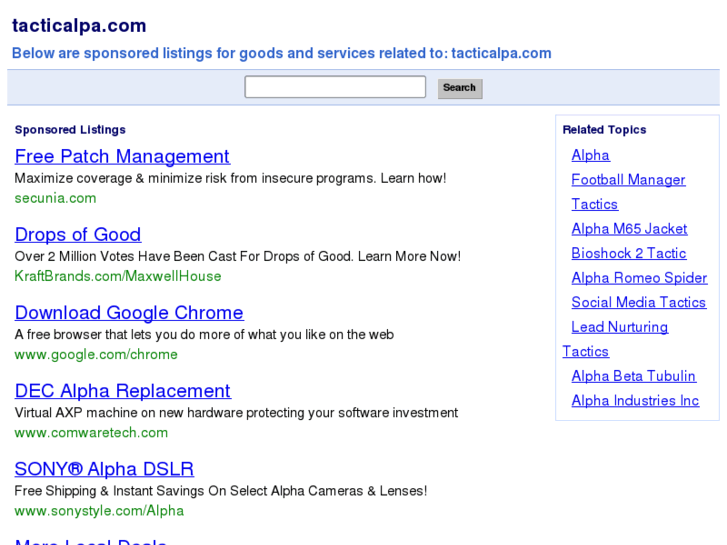The width and height of the screenshot is (727, 545).
Task: Select the Alpha Industries Inc topic
Action: pos(635,401)
